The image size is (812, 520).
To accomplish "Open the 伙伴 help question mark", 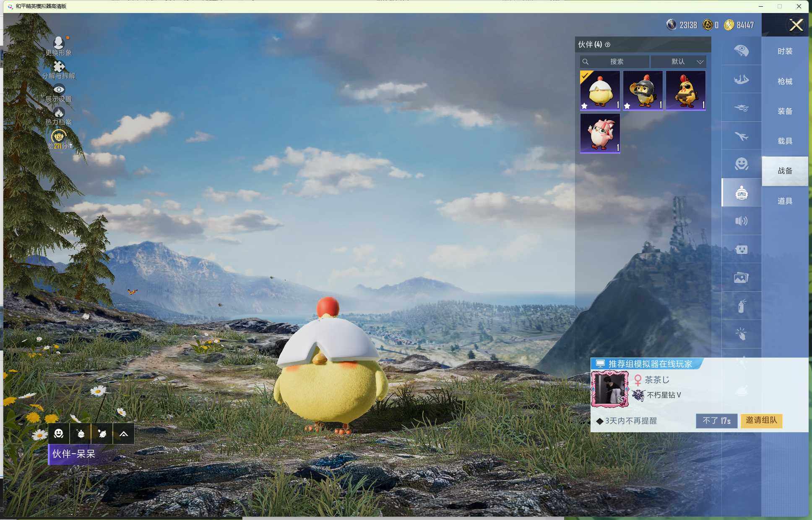I will (x=607, y=44).
